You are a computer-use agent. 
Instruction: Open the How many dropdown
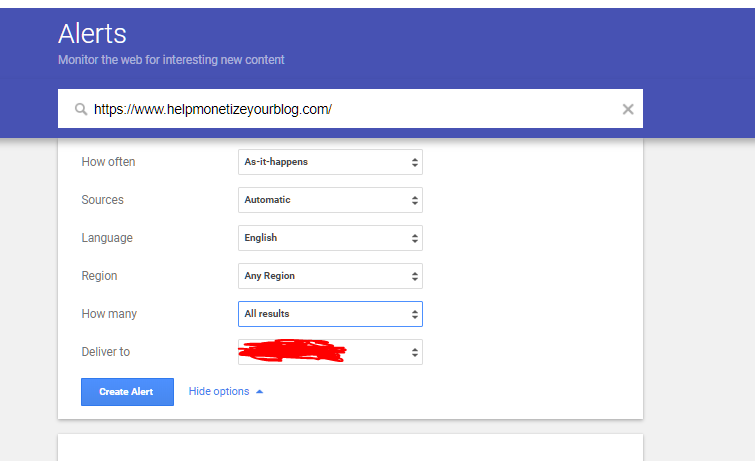[x=330, y=314]
